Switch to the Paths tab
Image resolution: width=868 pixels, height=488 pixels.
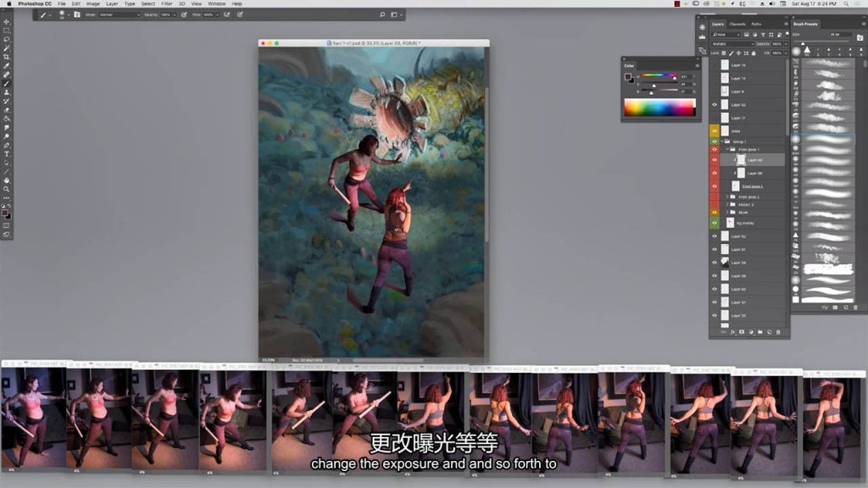click(x=756, y=25)
